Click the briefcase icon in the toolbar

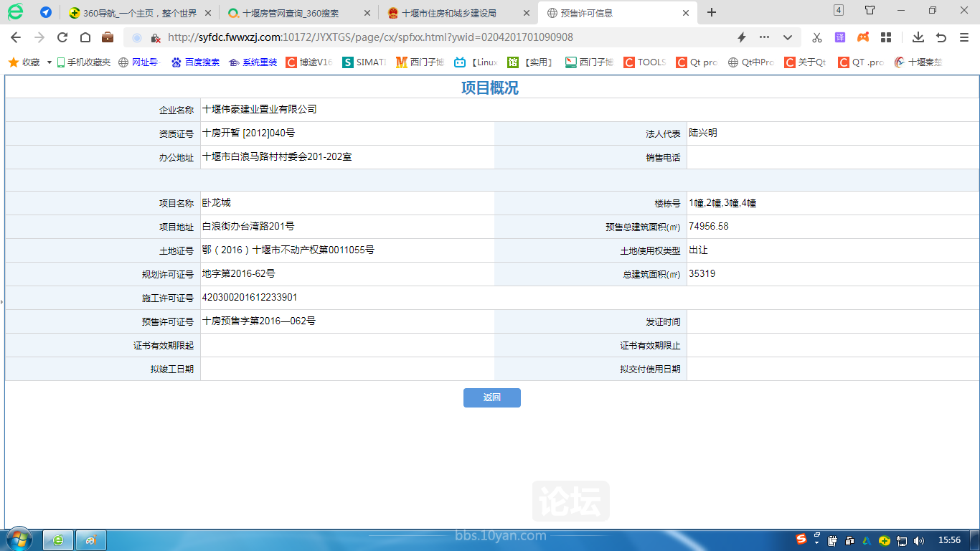click(x=107, y=37)
